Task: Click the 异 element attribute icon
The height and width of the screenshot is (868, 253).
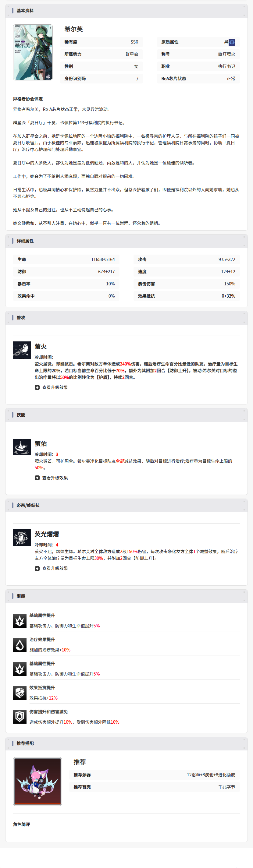Action: (232, 42)
